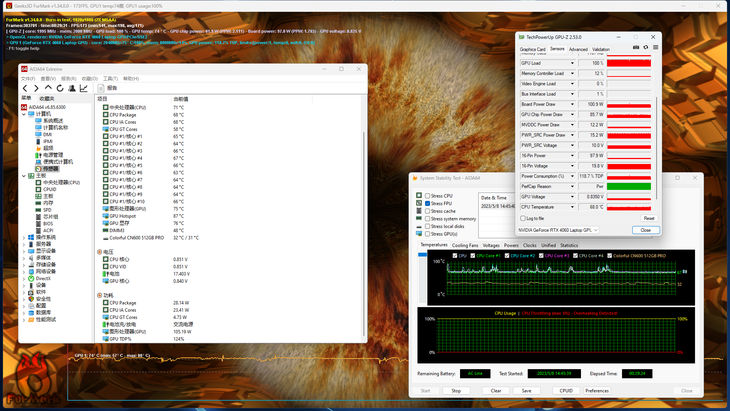730x411 pixels.
Task: Take a GPU-Z screenshot with camera icon
Action: click(x=636, y=47)
